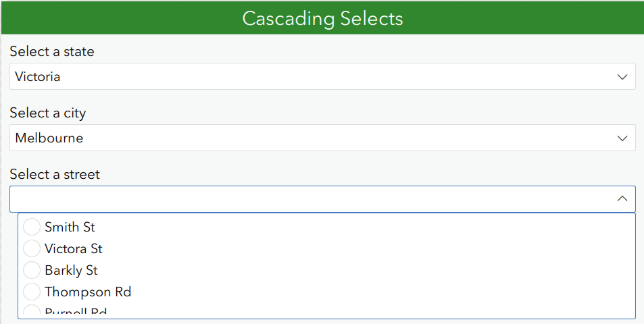This screenshot has width=644, height=324.
Task: Click the "Select a state" label
Action: (52, 52)
